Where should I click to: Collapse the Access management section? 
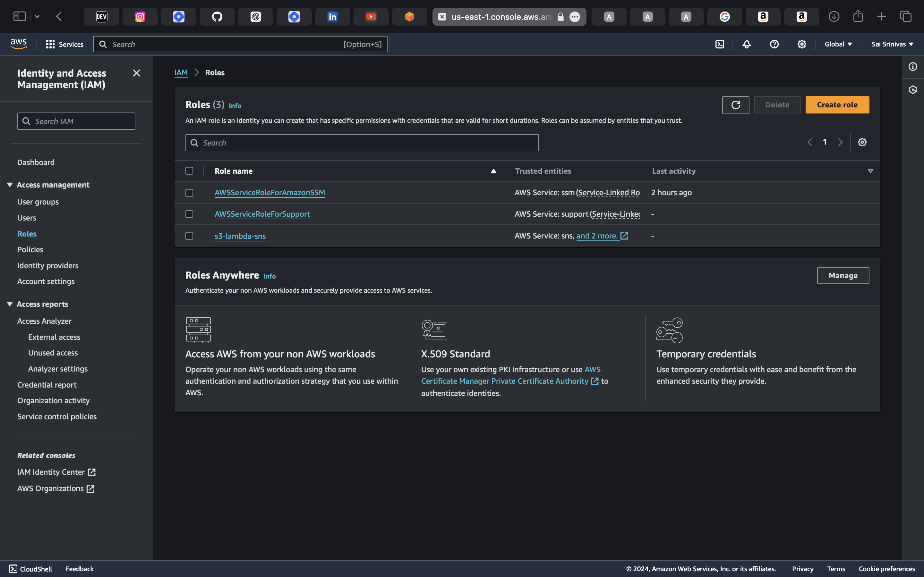click(10, 185)
